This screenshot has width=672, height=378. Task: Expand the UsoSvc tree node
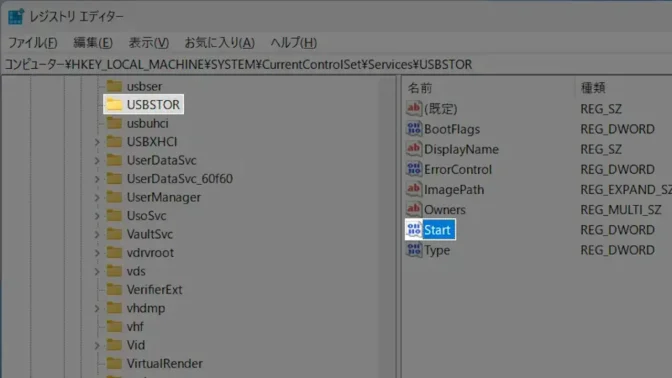pyautogui.click(x=97, y=216)
